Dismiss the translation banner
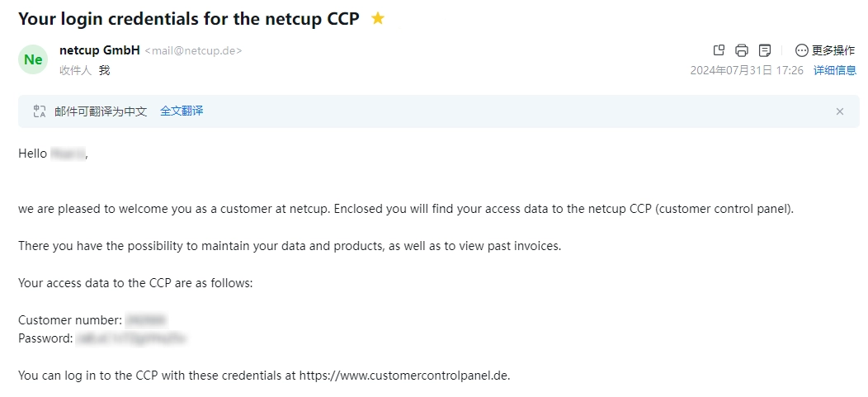The image size is (868, 397). point(840,111)
